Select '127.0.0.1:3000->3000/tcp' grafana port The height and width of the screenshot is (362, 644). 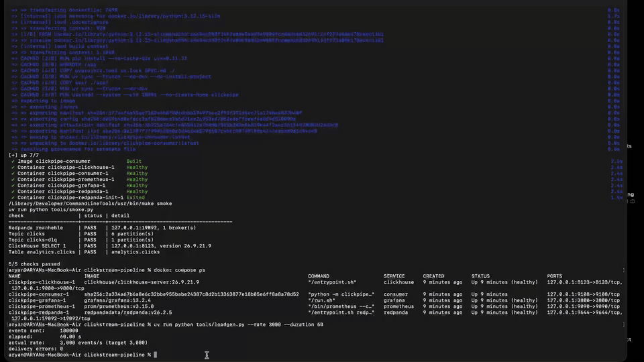click(x=583, y=300)
